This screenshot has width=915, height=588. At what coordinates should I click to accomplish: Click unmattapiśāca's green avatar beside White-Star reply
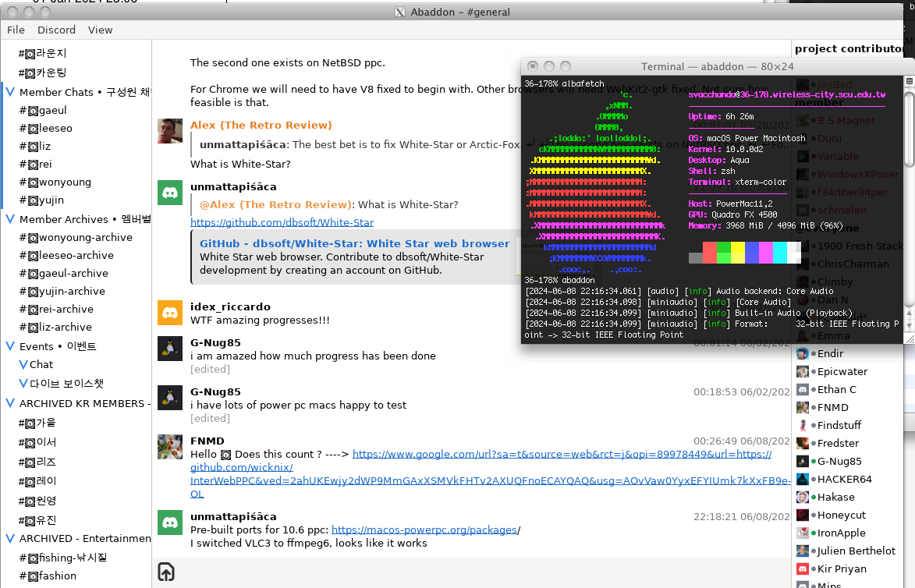[x=170, y=193]
